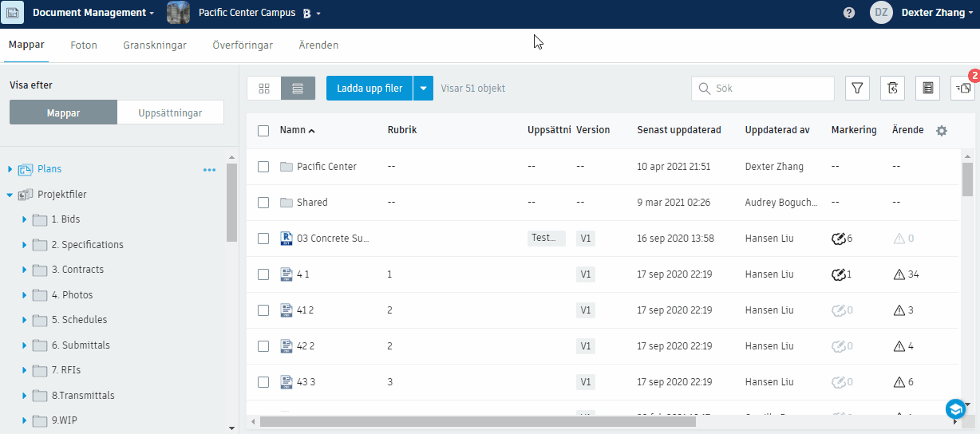Sort by Namn column header
The image size is (980, 434).
click(x=297, y=130)
